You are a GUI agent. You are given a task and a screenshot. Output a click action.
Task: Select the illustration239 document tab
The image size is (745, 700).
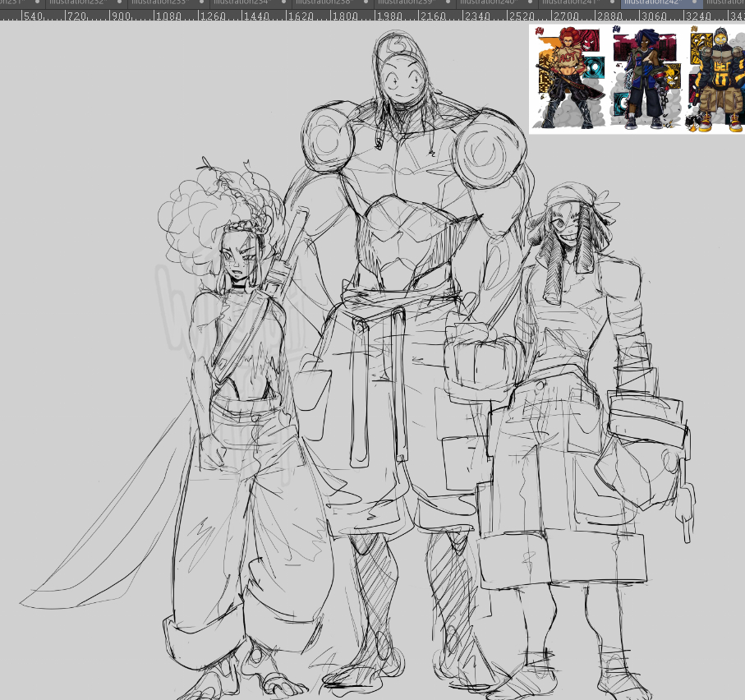404,2
